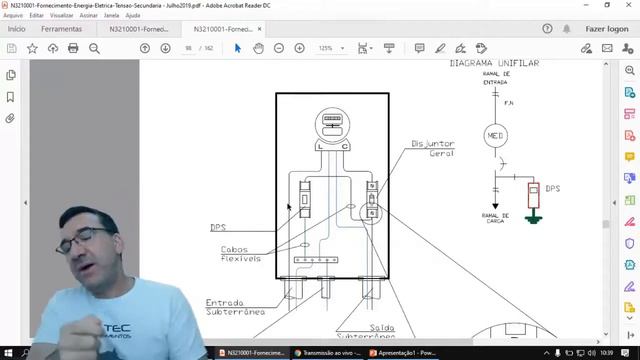Open the attachments panel
640x360 pixels.
click(11, 119)
